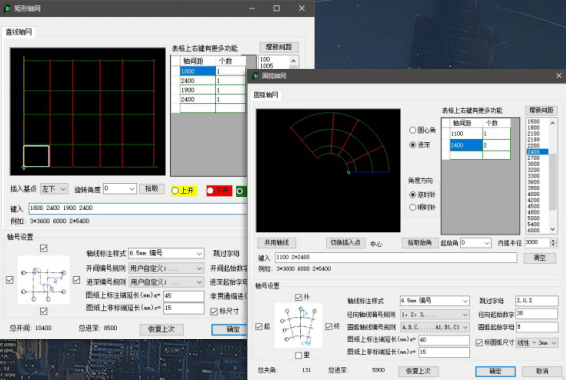Click 恢复上次 in the arc grid window

418,371
